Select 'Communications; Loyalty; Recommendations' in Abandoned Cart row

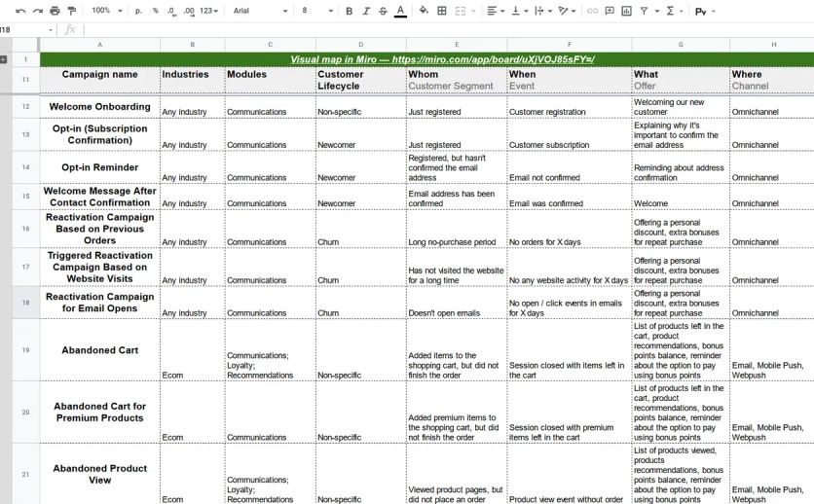point(270,350)
